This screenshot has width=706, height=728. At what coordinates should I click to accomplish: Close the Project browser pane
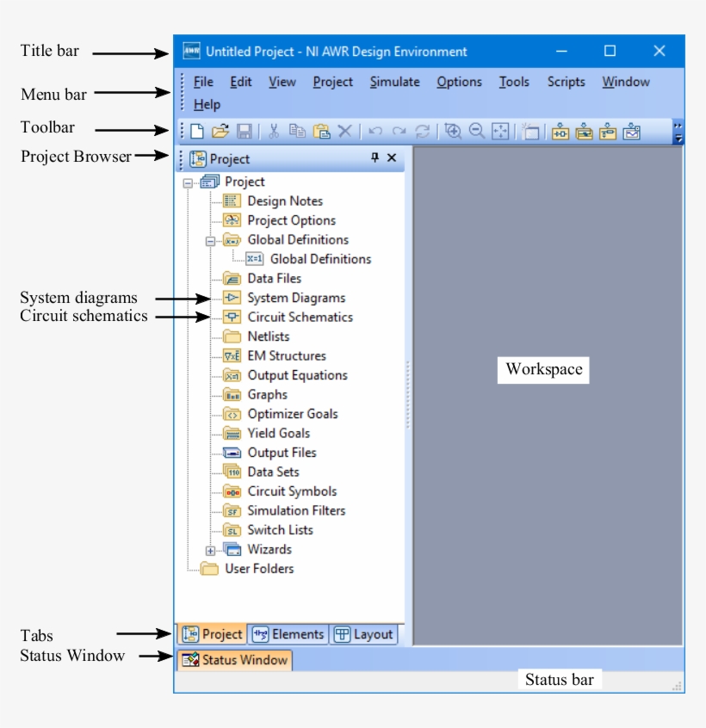point(392,157)
